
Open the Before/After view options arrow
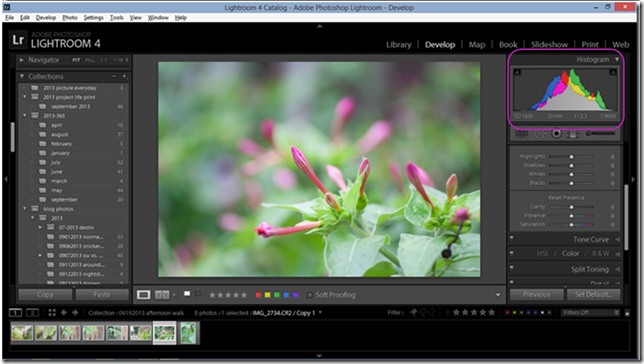174,295
